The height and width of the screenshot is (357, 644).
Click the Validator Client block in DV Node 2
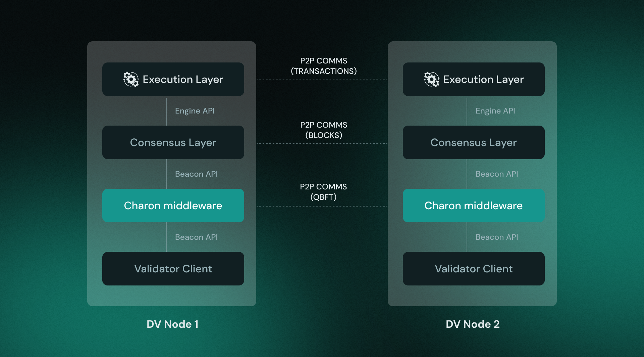474,269
